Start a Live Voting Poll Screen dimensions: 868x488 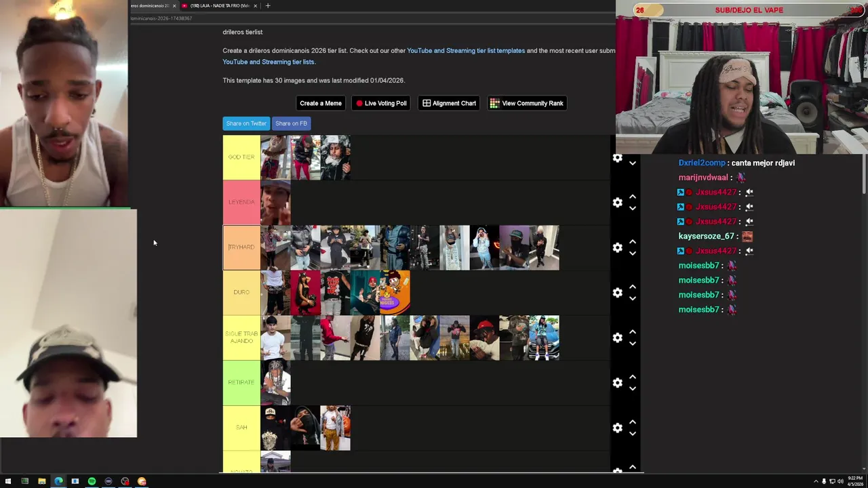pos(381,103)
